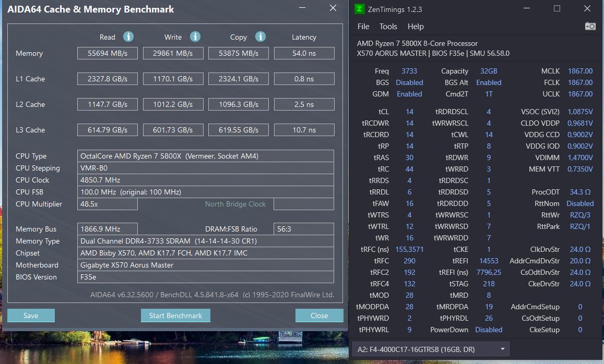604x364 pixels.
Task: Click the tSTAG value 218
Action: [489, 284]
